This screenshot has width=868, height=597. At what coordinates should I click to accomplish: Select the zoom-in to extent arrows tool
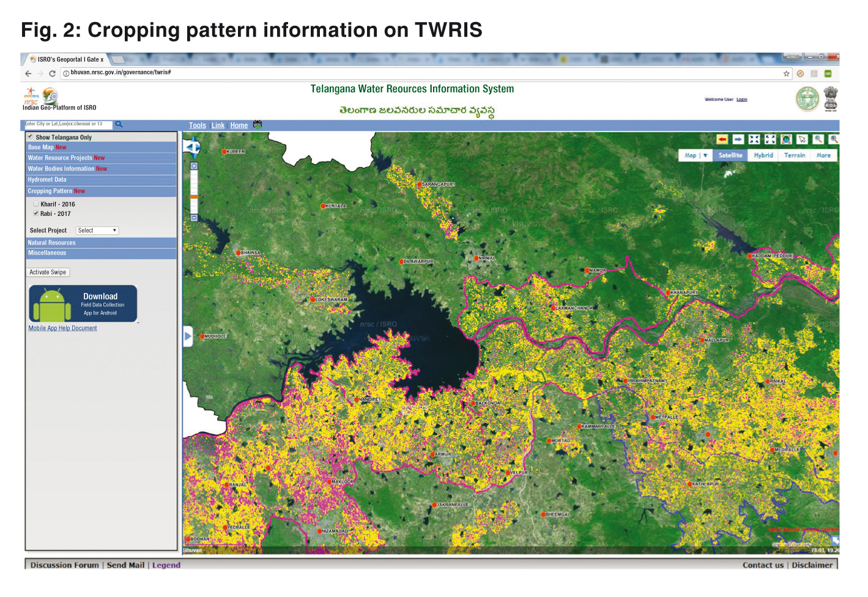754,139
